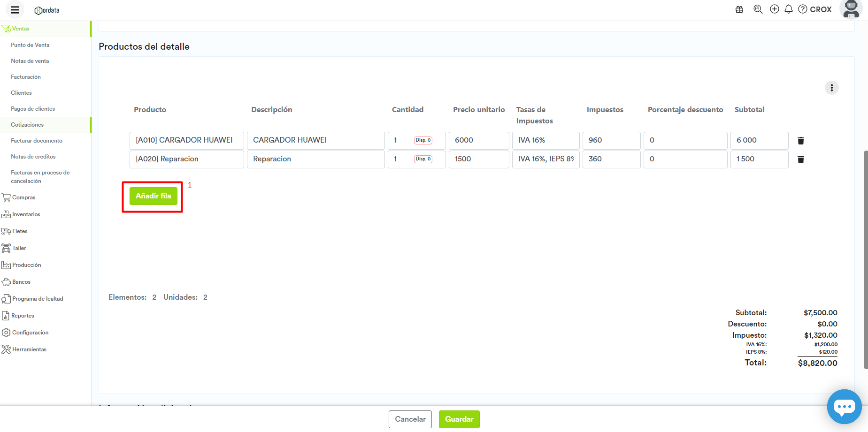Click the unit price field showing 6000
The image size is (868, 432).
click(x=478, y=140)
